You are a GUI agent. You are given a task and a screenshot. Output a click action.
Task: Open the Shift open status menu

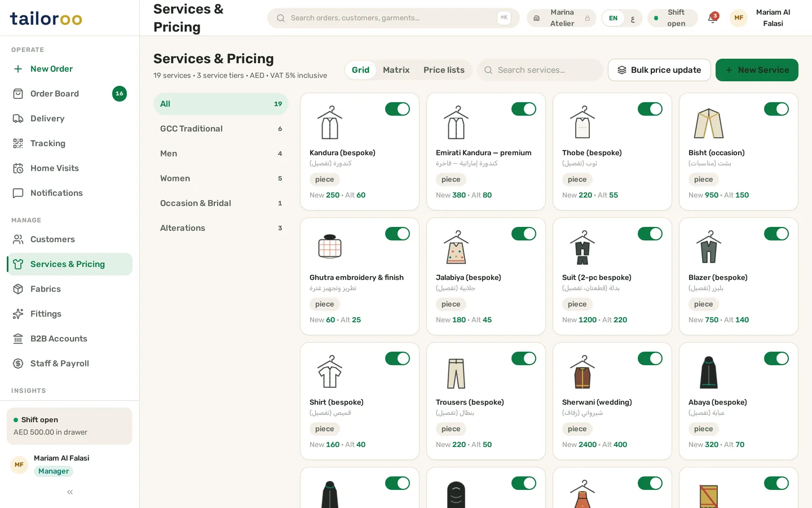pyautogui.click(x=673, y=18)
